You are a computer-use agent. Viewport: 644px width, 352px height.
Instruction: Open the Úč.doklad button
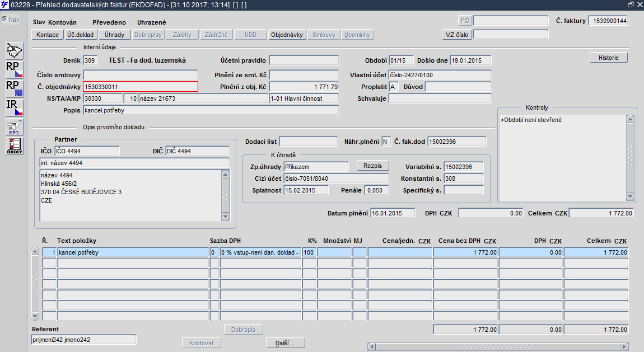(x=81, y=35)
